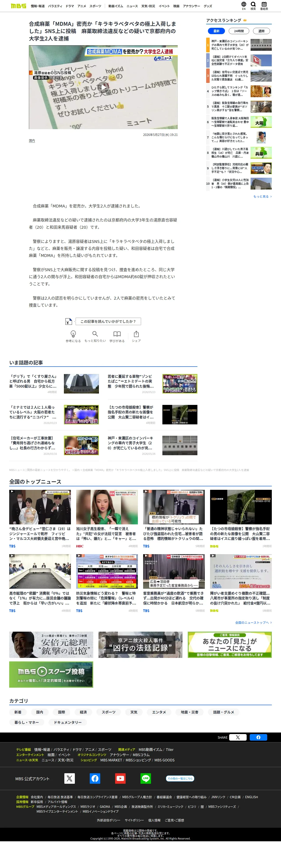Open 情報・報道 in the top navigation
Screen dimensions: 281x868
point(38,6)
